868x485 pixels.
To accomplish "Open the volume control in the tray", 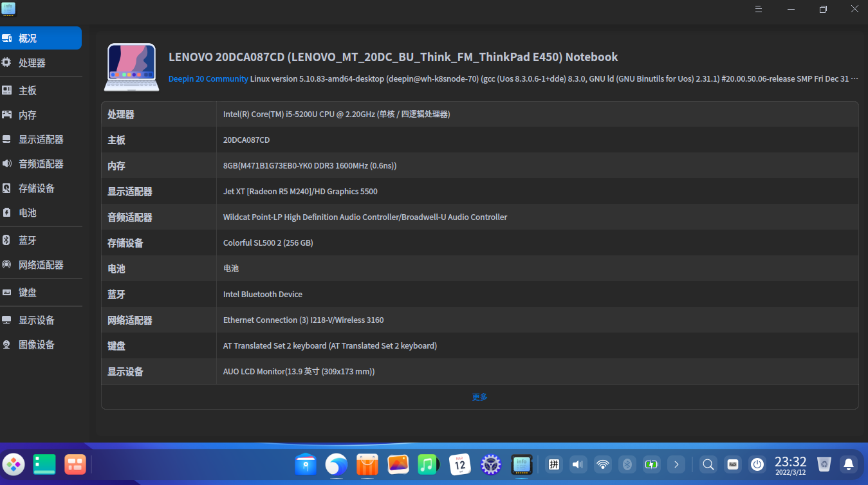I will tap(578, 464).
